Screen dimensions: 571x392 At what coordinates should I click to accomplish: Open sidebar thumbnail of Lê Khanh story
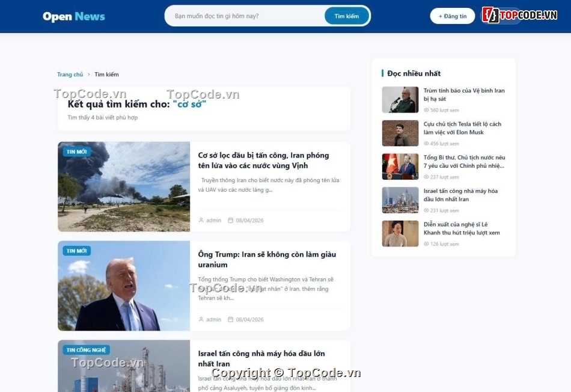point(400,233)
